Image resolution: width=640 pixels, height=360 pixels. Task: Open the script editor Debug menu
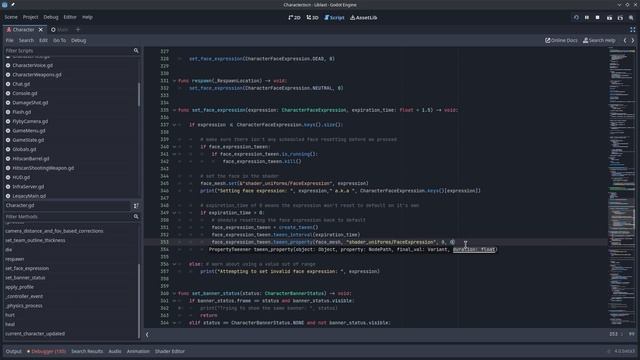tap(78, 40)
